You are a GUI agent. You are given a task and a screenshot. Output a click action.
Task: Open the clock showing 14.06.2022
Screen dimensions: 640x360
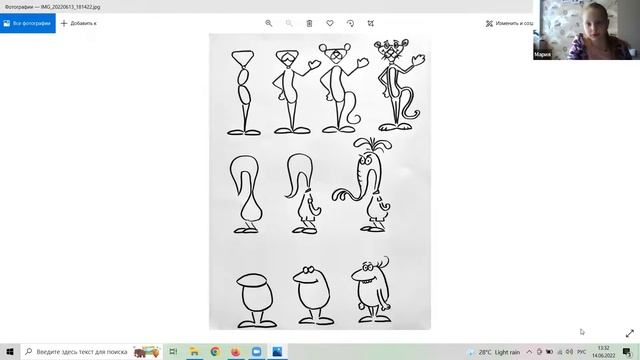[x=604, y=352]
